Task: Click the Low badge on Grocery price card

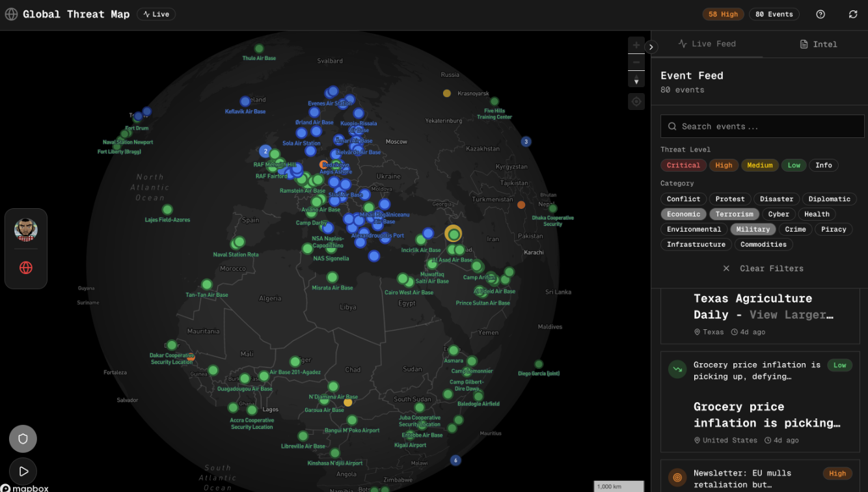Action: click(840, 366)
